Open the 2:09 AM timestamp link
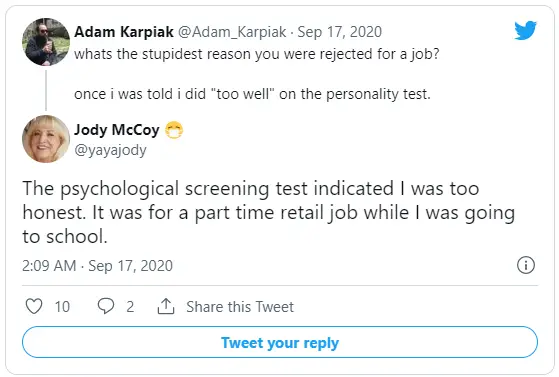The height and width of the screenshot is (377, 559). point(49,266)
